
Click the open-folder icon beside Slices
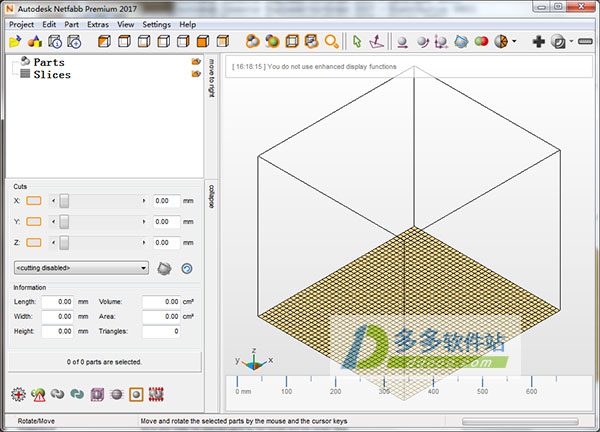click(x=196, y=74)
